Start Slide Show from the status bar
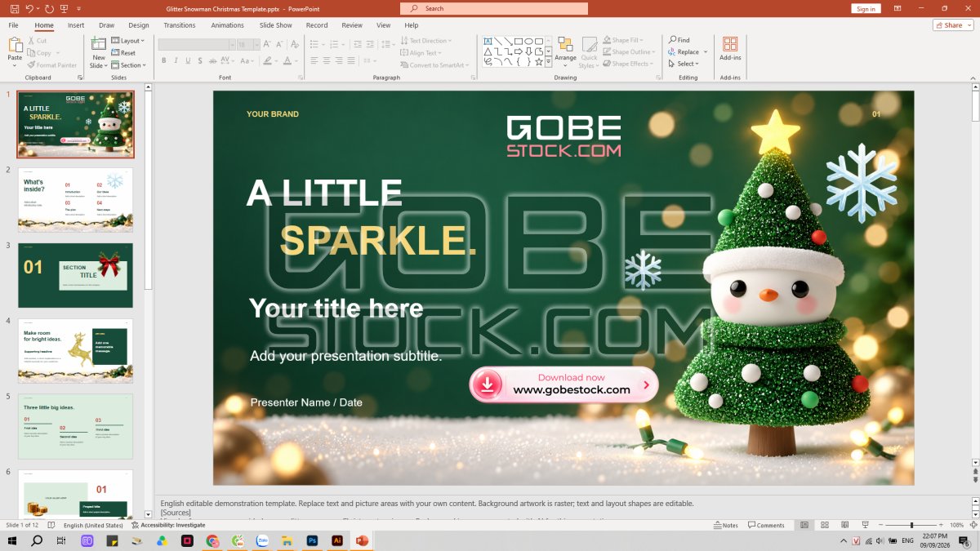980x551 pixels. pyautogui.click(x=865, y=525)
